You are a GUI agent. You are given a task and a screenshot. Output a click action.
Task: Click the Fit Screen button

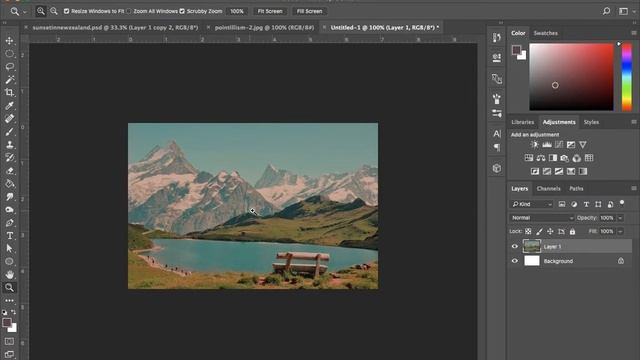[270, 11]
